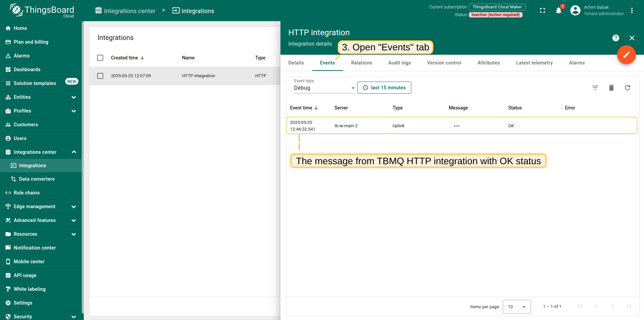Open the items per page dropdown
This screenshot has width=644, height=320.
point(517,307)
